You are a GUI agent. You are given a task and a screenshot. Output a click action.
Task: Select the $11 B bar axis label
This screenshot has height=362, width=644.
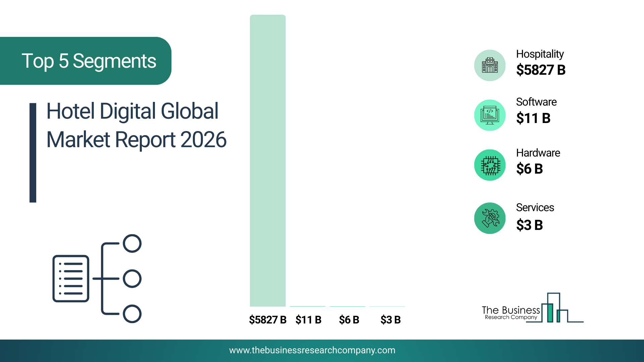point(308,320)
